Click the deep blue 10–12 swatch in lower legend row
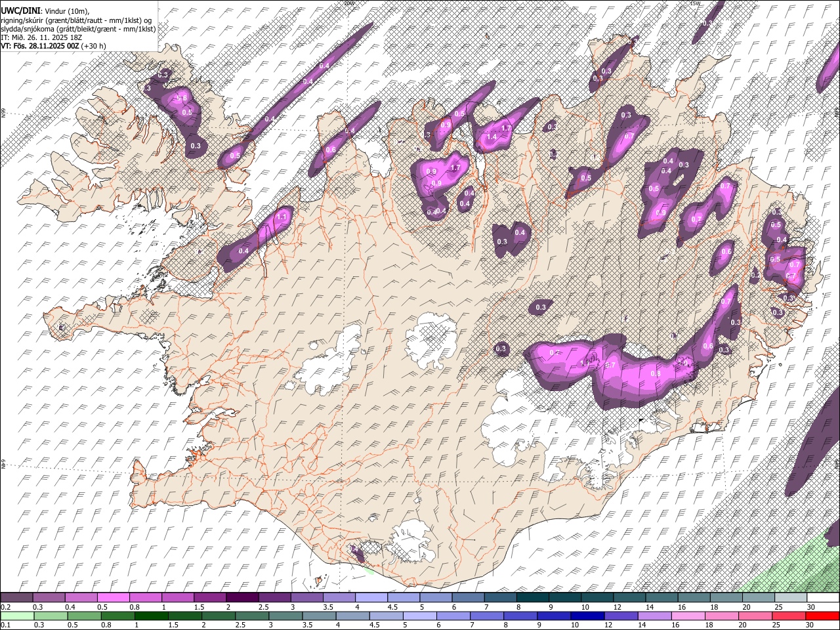 click(x=587, y=616)
